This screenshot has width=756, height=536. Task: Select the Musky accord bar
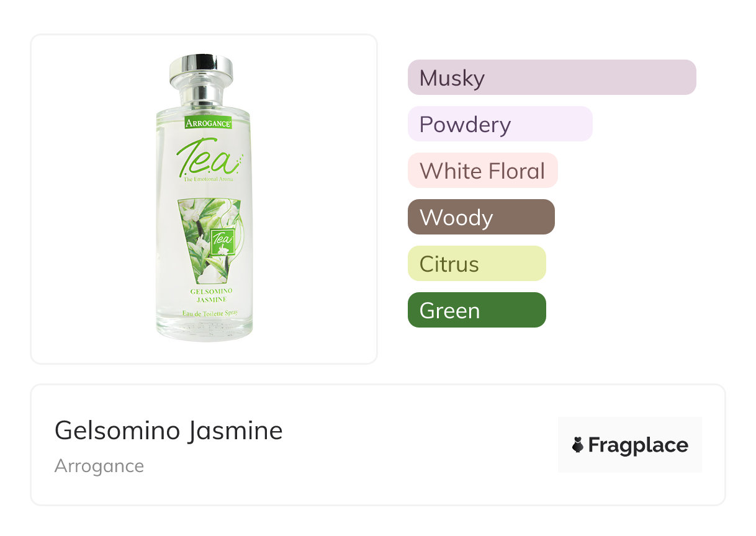(552, 78)
